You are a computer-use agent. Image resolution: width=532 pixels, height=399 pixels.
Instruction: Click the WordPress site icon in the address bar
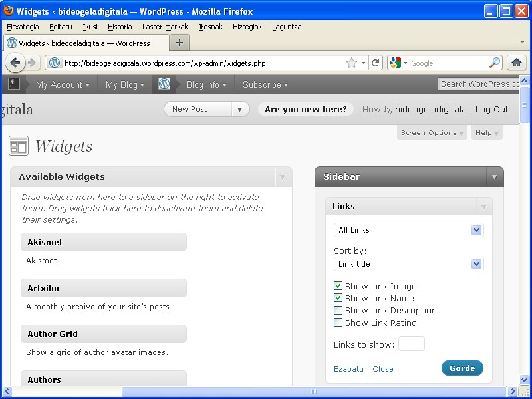tap(55, 63)
